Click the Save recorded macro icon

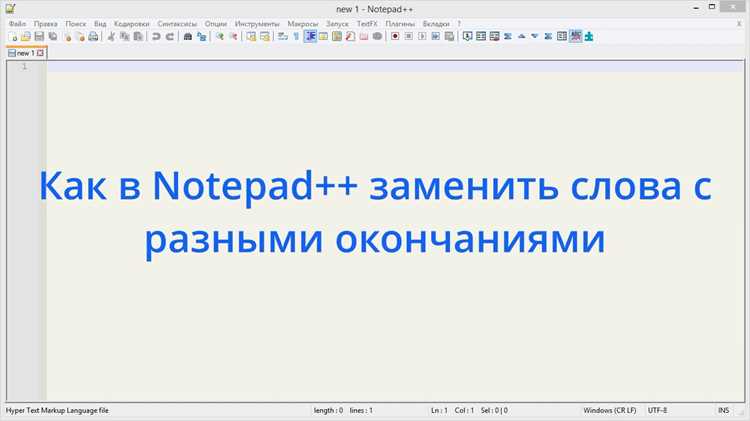coord(449,36)
